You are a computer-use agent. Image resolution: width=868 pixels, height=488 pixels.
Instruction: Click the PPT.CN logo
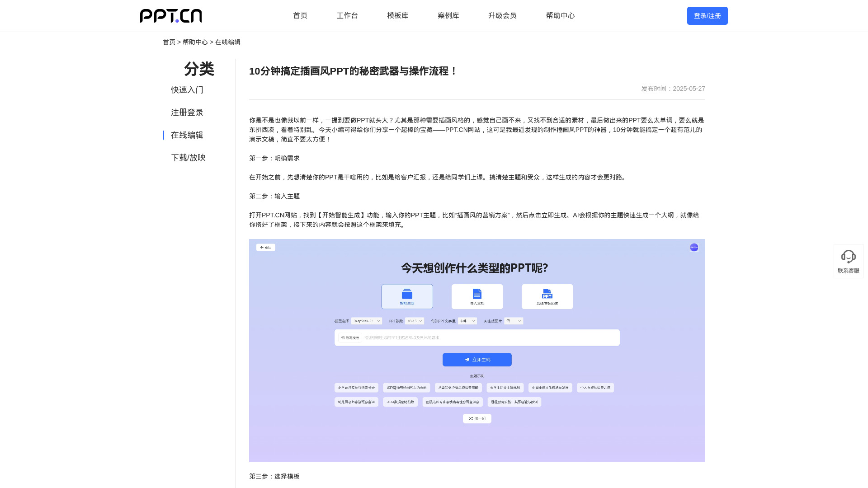tap(171, 16)
